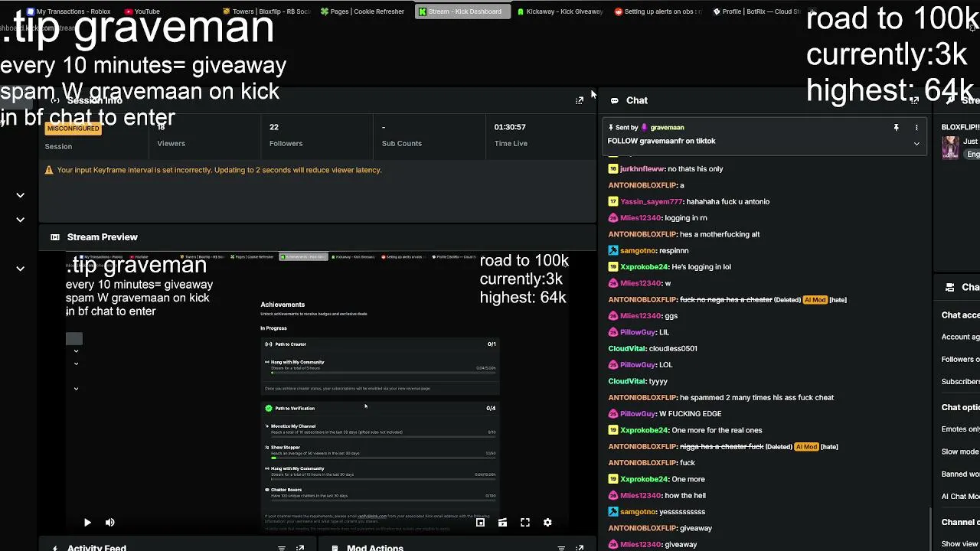Click the Mod Actions panel icon
The height and width of the screenshot is (551, 980).
335,548
